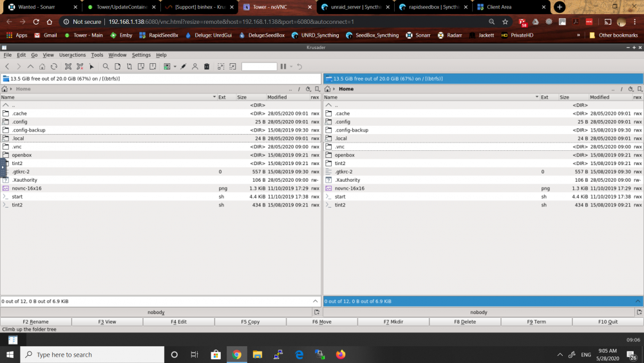Select novnc-16x16 file in right panel
This screenshot has width=644, height=363.
click(x=483, y=188)
